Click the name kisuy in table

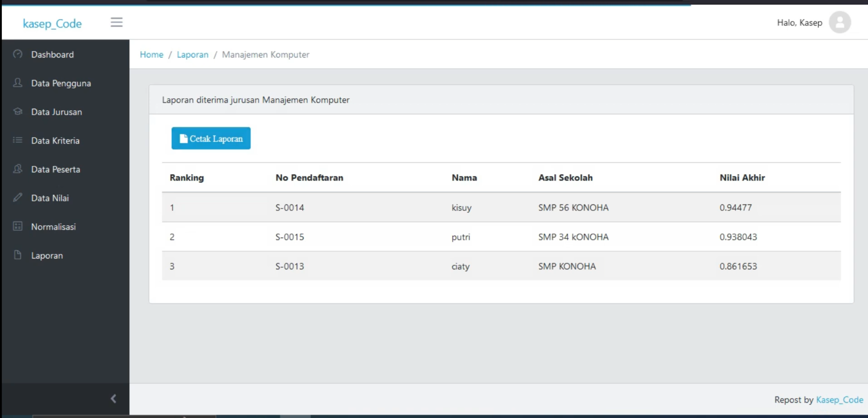461,208
